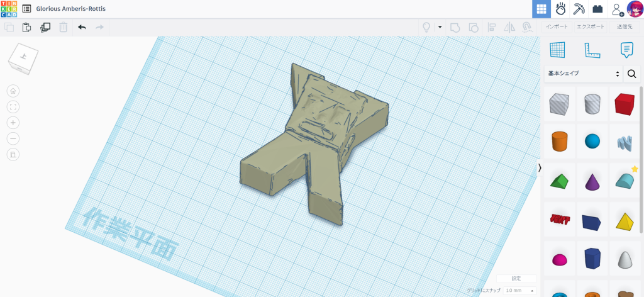Open the user profile avatar
644x297 pixels.
[635, 9]
